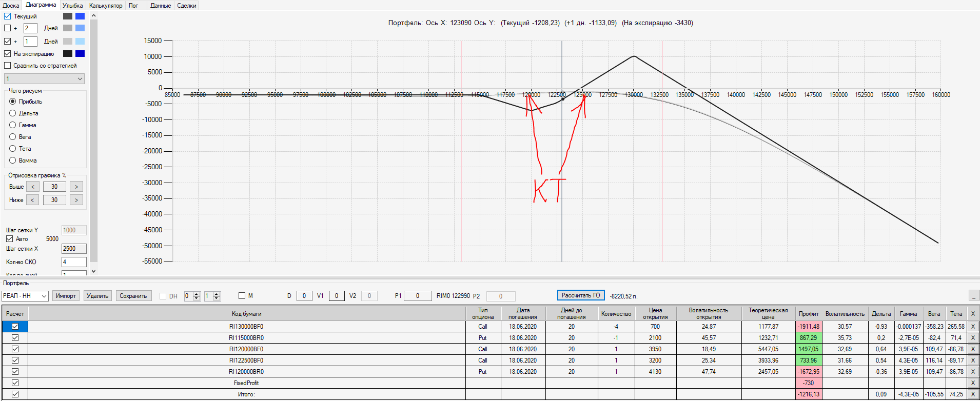Viewport: 980px width, 401px height.
Task: Toggle the Текущий checkbox
Action: point(8,16)
